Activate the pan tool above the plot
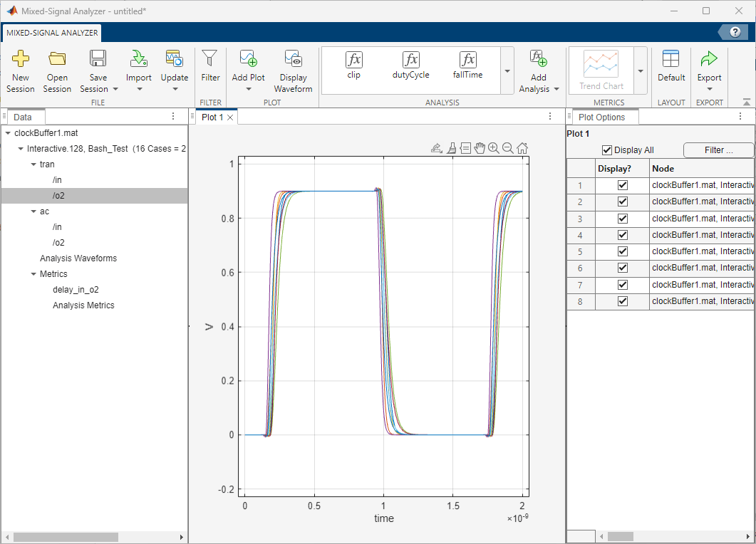 coord(480,147)
